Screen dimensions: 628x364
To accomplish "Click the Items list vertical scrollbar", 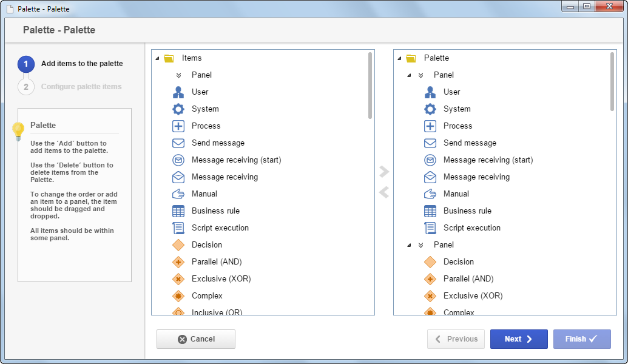I will tap(370, 86).
